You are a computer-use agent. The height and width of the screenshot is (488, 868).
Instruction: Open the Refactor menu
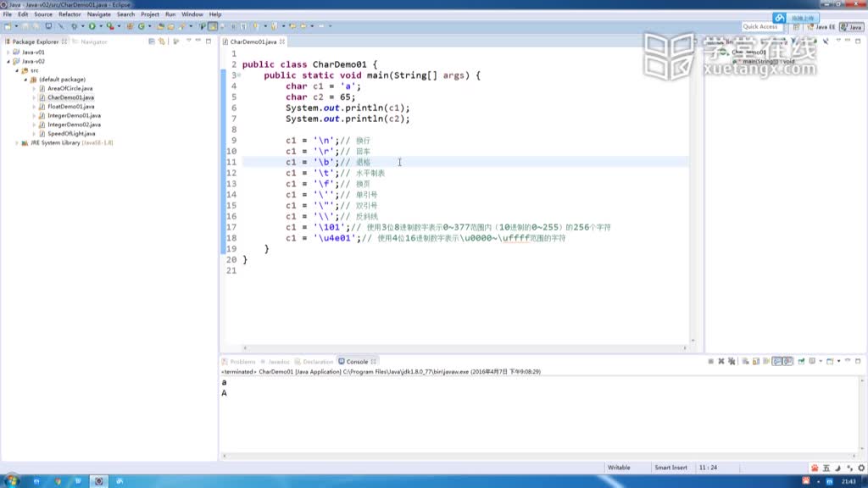click(x=70, y=14)
